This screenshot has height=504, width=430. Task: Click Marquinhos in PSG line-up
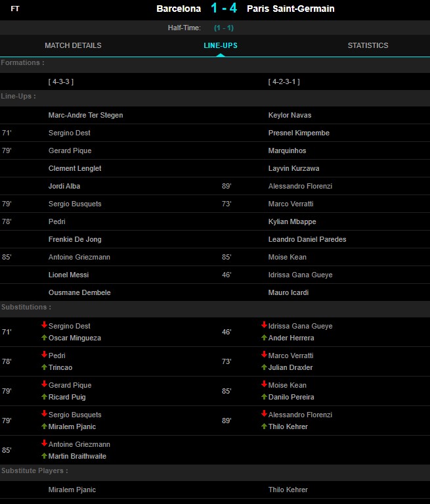tap(287, 150)
